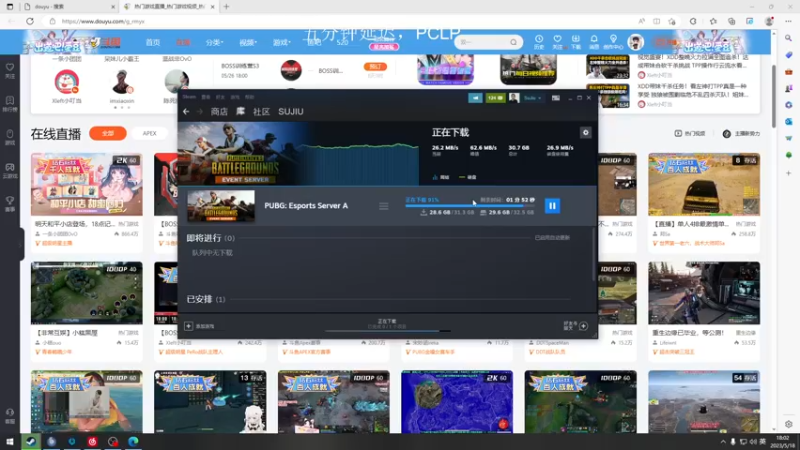The height and width of the screenshot is (450, 800).
Task: Open the Windows Start menu
Action: [x=10, y=441]
